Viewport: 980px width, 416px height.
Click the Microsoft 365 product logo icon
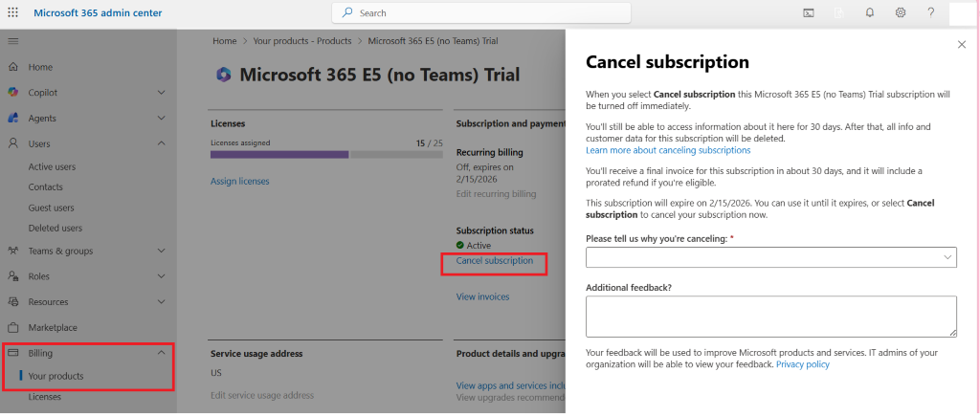[x=223, y=76]
